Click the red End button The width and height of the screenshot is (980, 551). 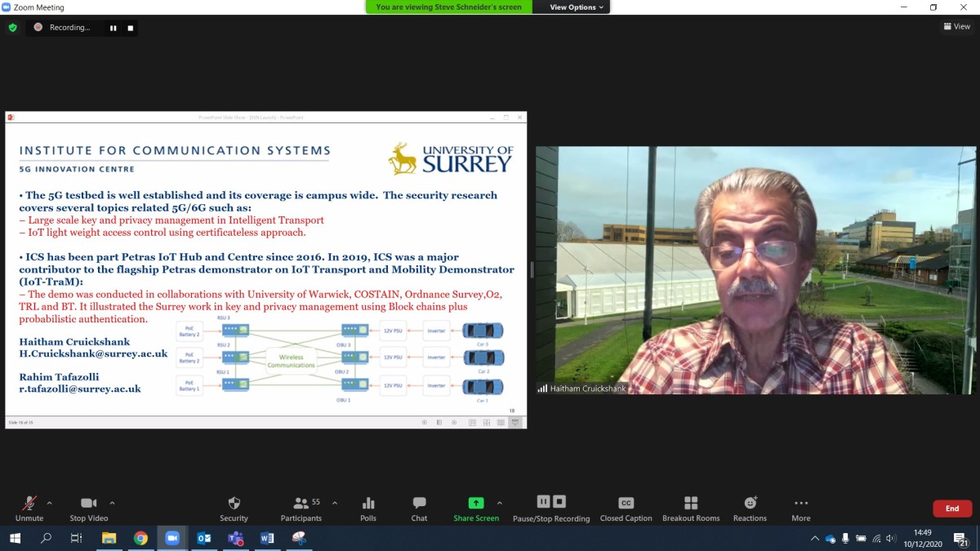[x=951, y=509]
